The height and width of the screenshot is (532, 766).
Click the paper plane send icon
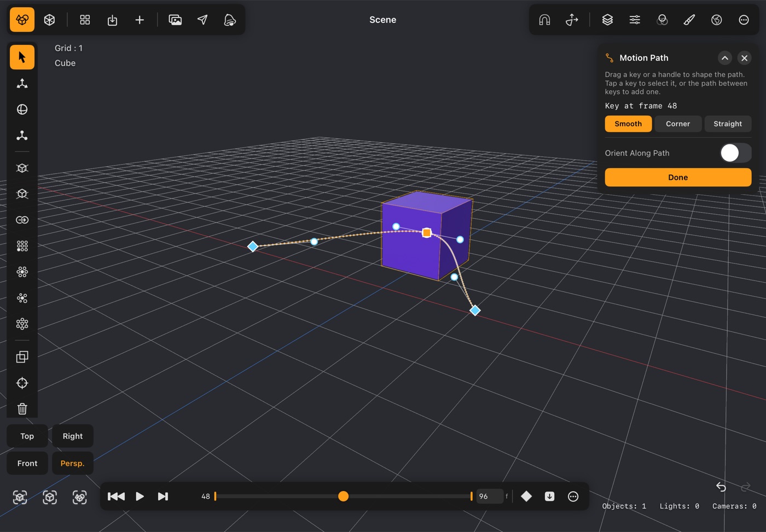[x=202, y=20]
